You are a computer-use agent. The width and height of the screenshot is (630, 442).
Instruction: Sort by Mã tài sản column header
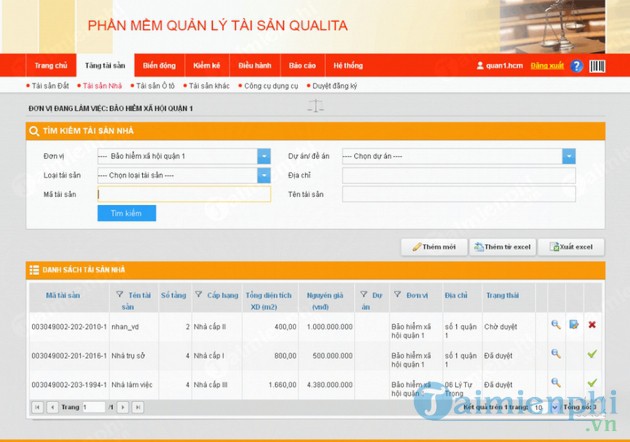(63, 295)
